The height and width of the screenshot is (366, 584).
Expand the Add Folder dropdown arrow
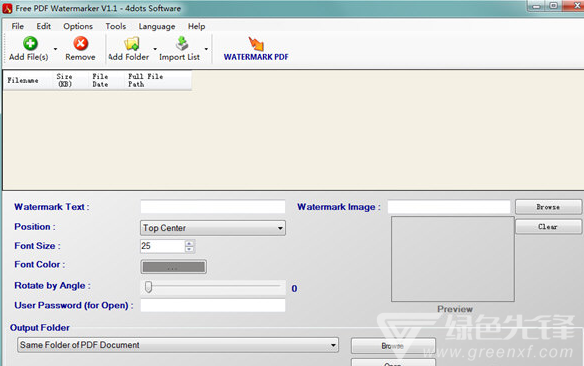point(155,49)
